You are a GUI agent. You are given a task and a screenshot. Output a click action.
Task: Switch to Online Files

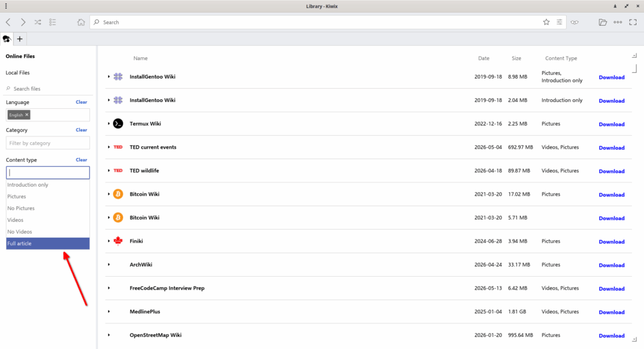tap(20, 56)
